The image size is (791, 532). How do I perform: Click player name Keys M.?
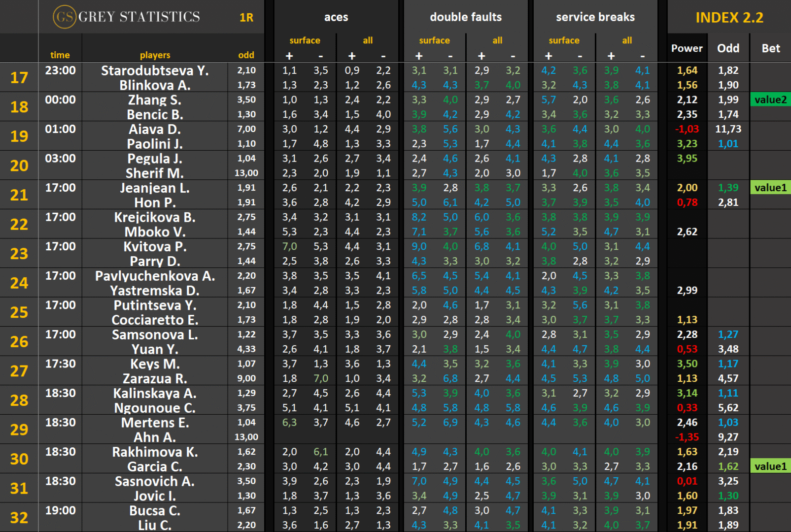pyautogui.click(x=155, y=364)
